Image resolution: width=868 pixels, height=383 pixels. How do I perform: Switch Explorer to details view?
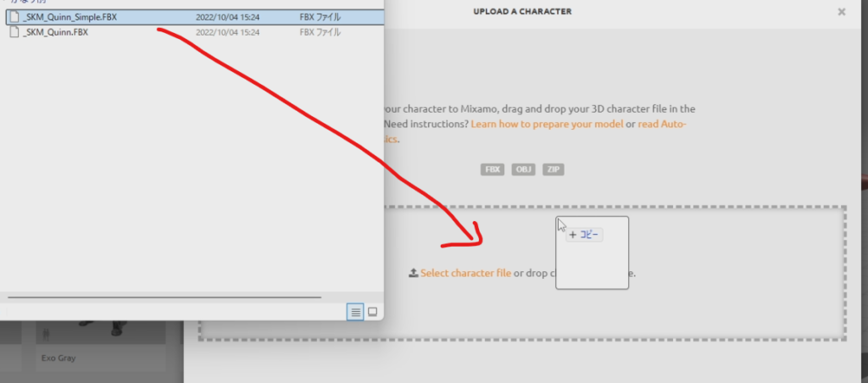pos(355,312)
